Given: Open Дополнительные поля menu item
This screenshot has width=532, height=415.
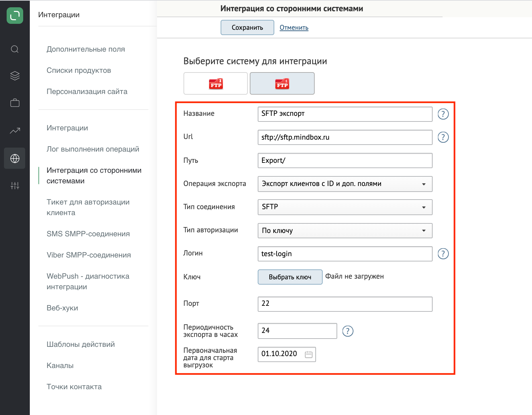Looking at the screenshot, I should point(86,49).
